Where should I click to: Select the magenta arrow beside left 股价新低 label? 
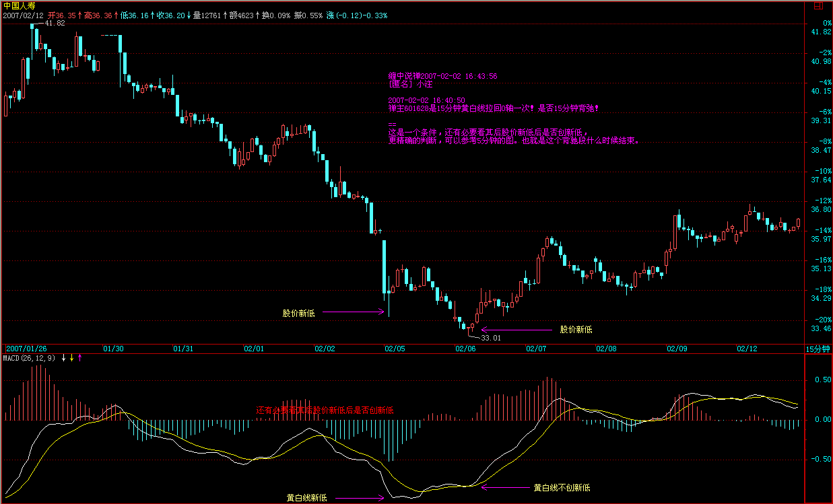pos(353,312)
